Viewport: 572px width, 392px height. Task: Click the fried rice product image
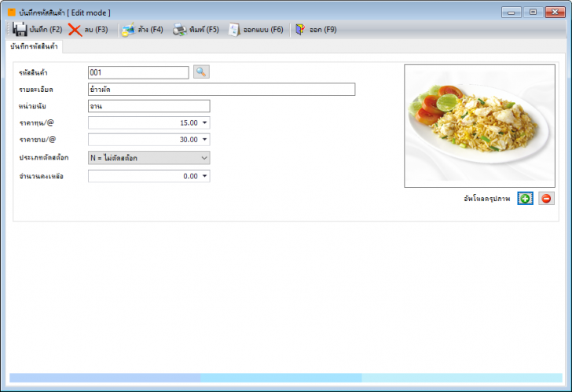pos(479,126)
